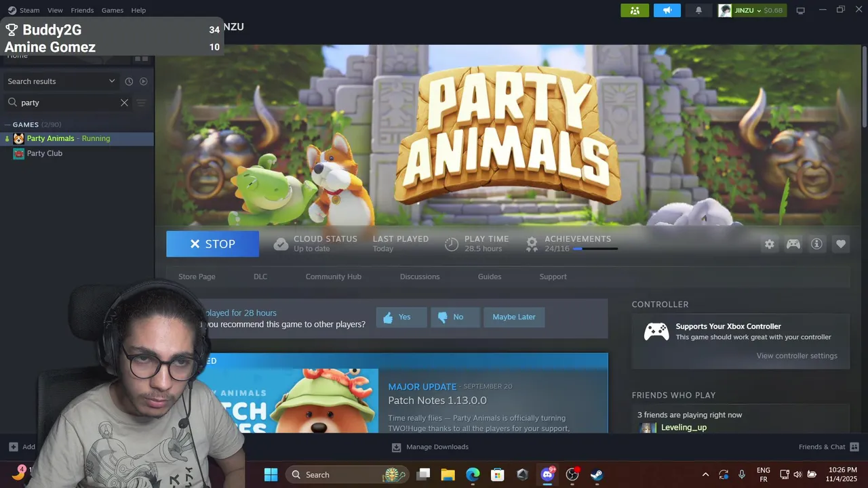
Task: Open the Windows Start menu
Action: (x=271, y=474)
